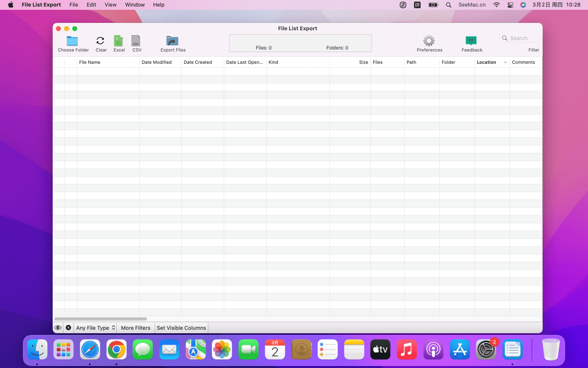Sort by Date Created column

203,62
